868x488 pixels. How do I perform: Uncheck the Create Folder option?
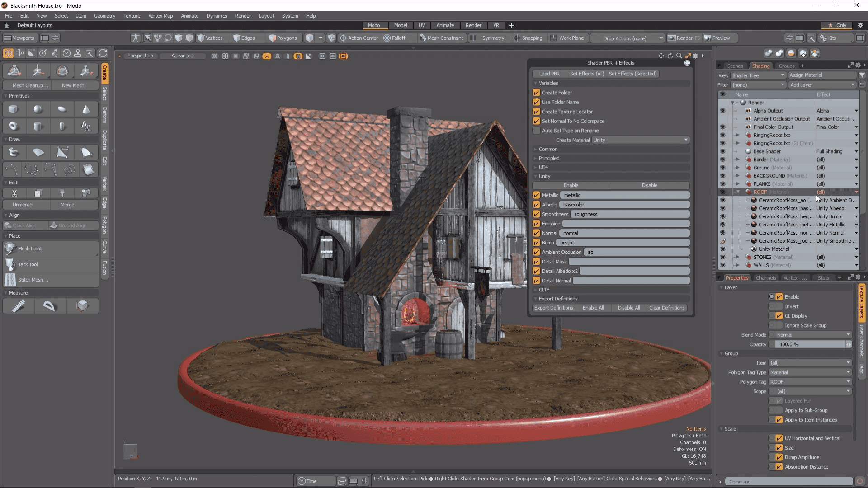537,93
